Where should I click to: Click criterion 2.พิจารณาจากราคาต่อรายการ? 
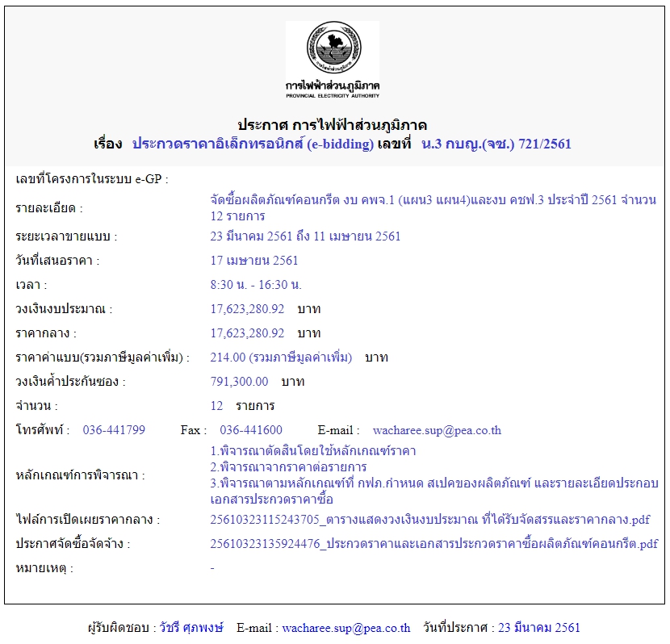[x=288, y=466]
